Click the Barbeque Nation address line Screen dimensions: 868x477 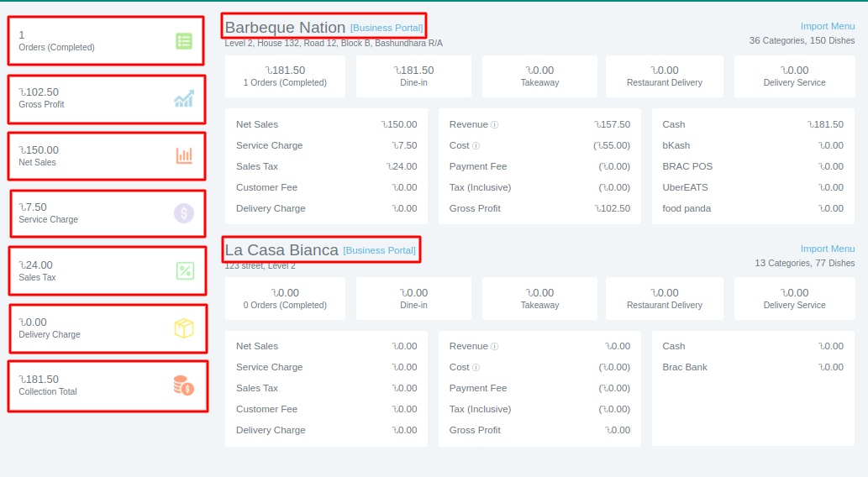(334, 43)
